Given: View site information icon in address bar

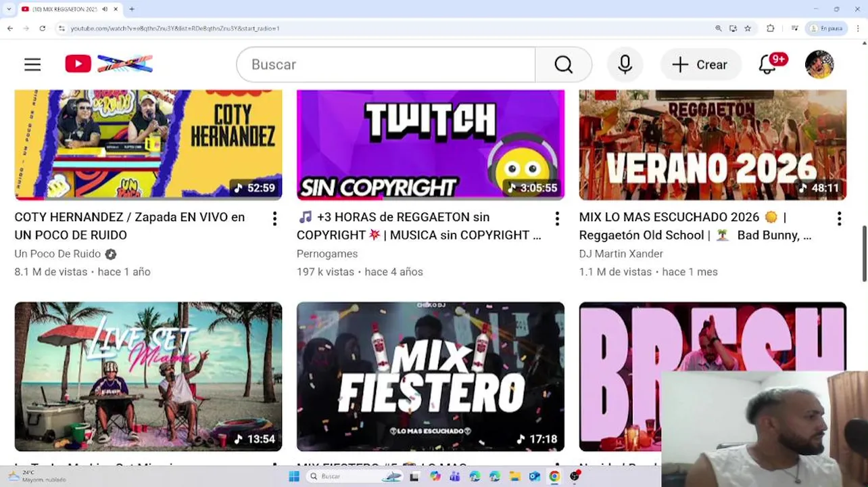Looking at the screenshot, I should point(62,28).
